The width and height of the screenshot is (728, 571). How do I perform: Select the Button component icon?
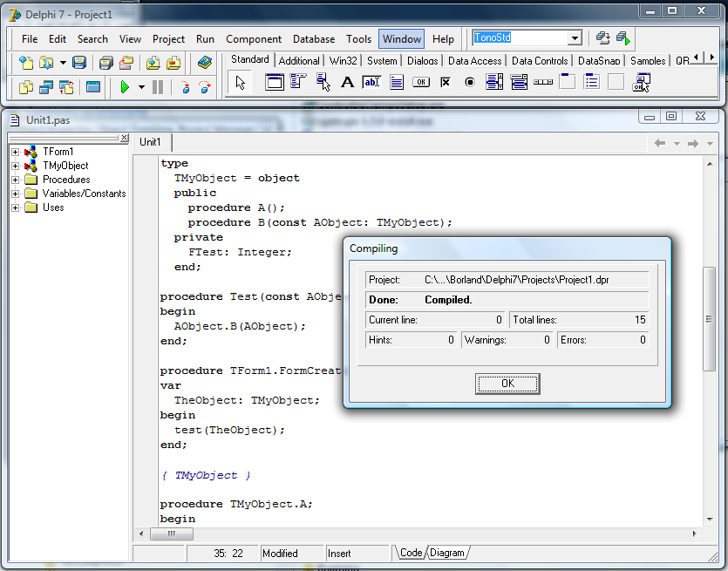click(x=421, y=83)
